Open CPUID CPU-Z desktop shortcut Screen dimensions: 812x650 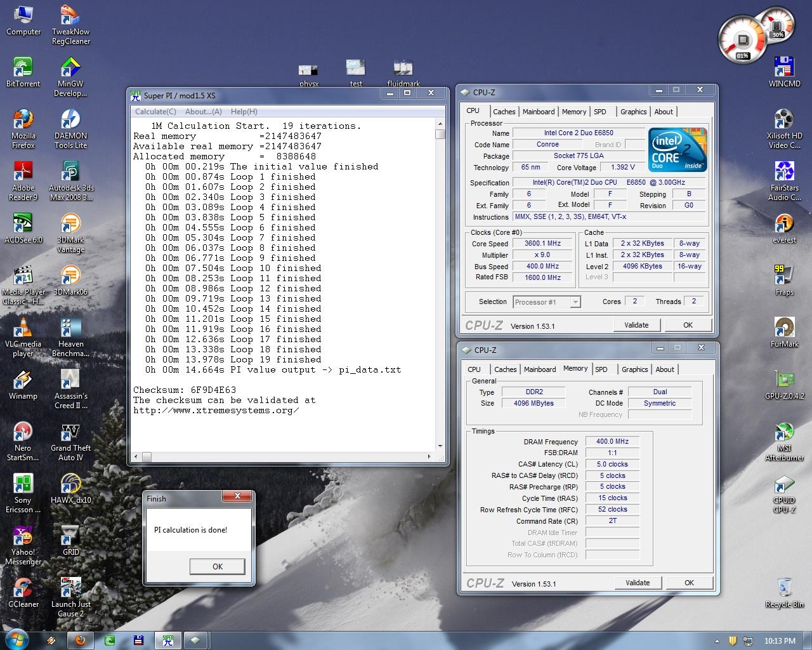(x=785, y=494)
